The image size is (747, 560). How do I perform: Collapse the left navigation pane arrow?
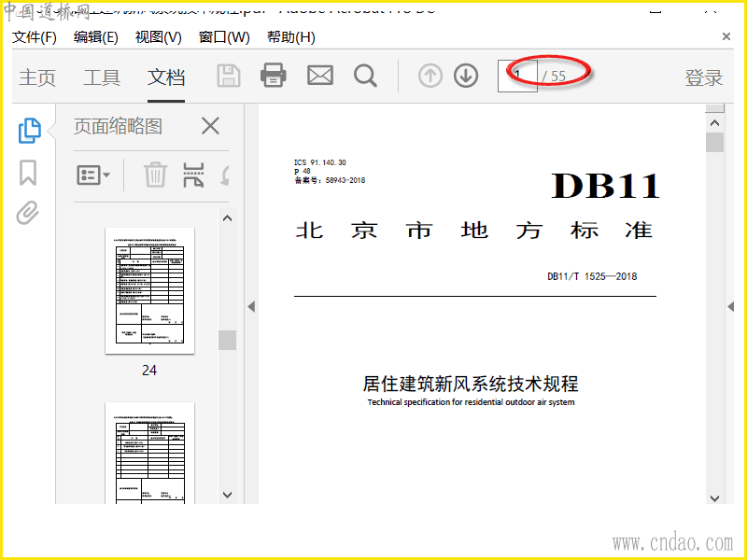(251, 307)
